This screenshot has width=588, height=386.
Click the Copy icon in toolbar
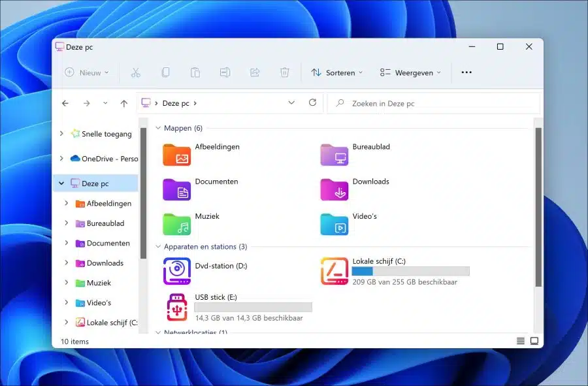click(165, 72)
